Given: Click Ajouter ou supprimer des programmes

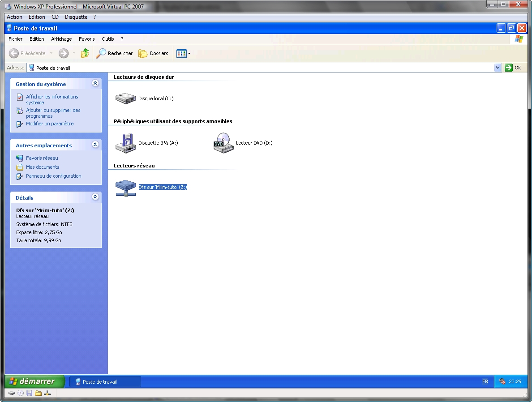Looking at the screenshot, I should click(x=53, y=113).
